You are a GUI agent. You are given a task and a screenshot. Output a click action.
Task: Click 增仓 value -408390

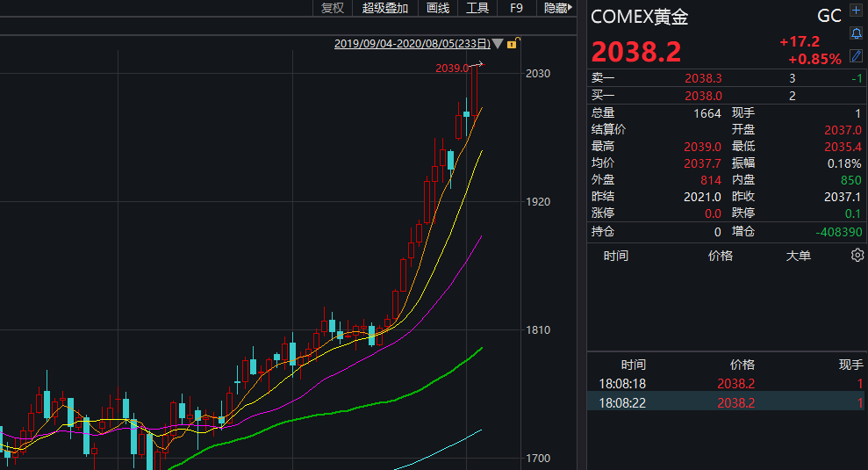point(839,232)
